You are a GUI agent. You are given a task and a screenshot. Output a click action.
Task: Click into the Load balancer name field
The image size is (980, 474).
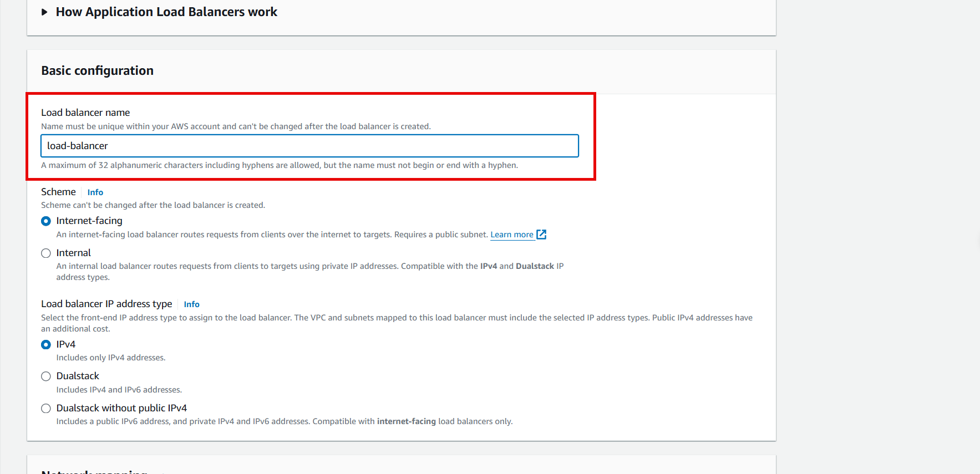[x=309, y=146]
